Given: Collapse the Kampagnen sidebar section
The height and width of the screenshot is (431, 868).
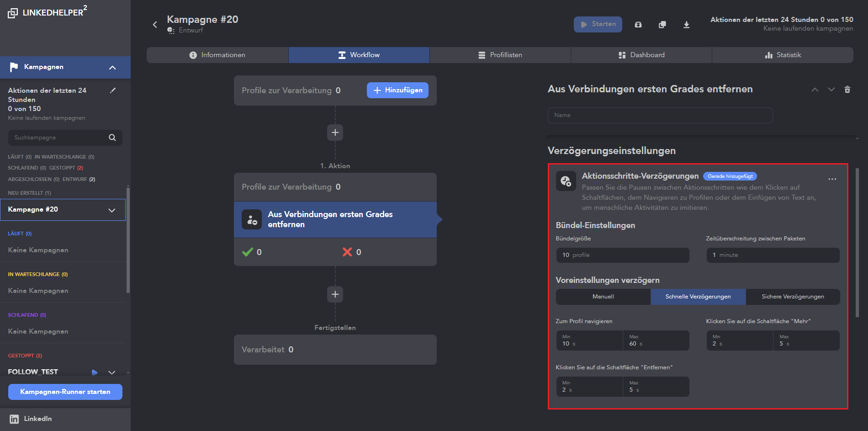Looking at the screenshot, I should [112, 68].
